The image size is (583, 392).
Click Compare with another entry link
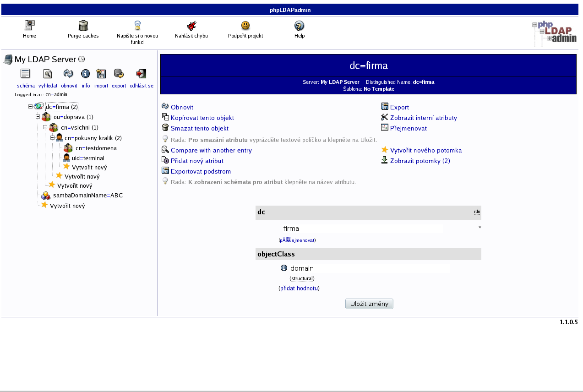[x=211, y=150]
